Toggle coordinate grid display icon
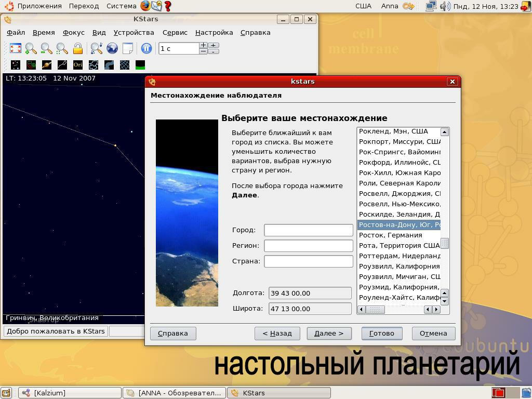 point(125,65)
